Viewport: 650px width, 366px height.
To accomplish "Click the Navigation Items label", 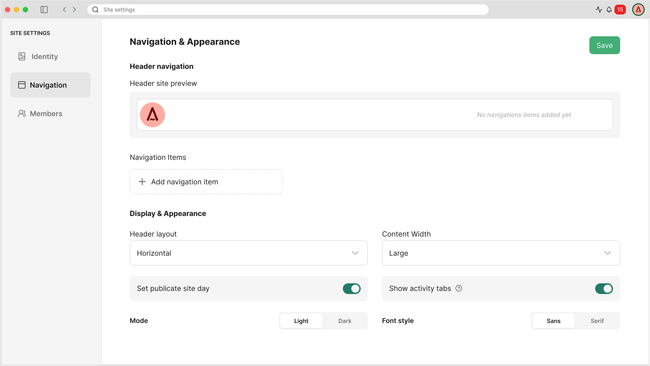I will [x=158, y=158].
